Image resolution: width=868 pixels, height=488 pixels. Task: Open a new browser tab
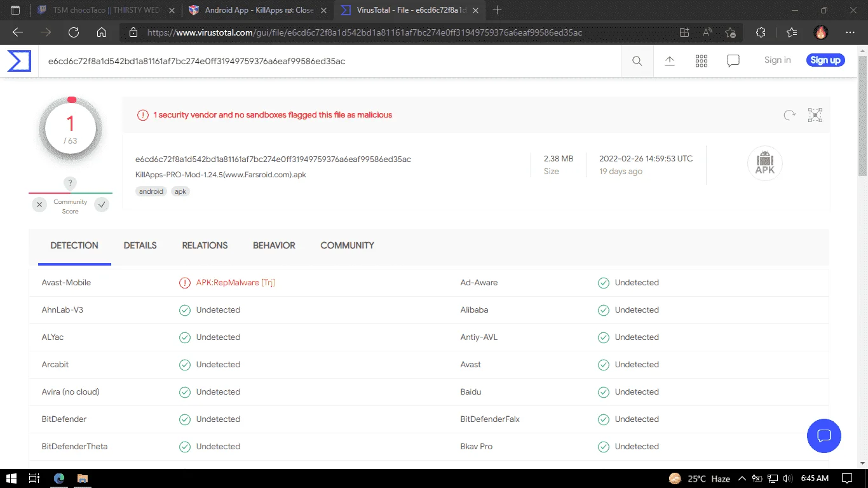(497, 10)
